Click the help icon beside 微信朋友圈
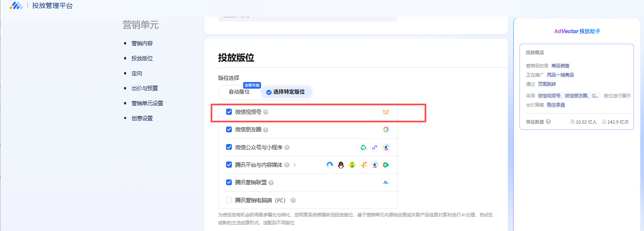This screenshot has width=644, height=231. click(266, 130)
